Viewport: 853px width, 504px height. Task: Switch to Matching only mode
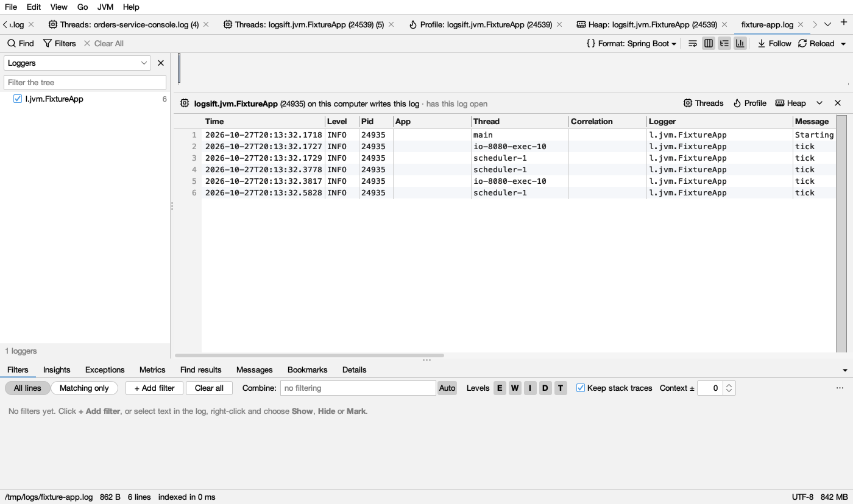(x=84, y=388)
